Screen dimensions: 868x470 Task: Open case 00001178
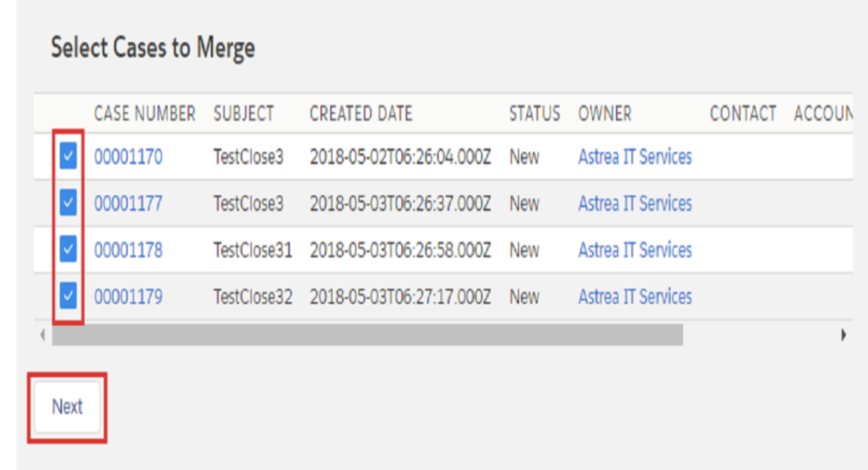(x=128, y=250)
